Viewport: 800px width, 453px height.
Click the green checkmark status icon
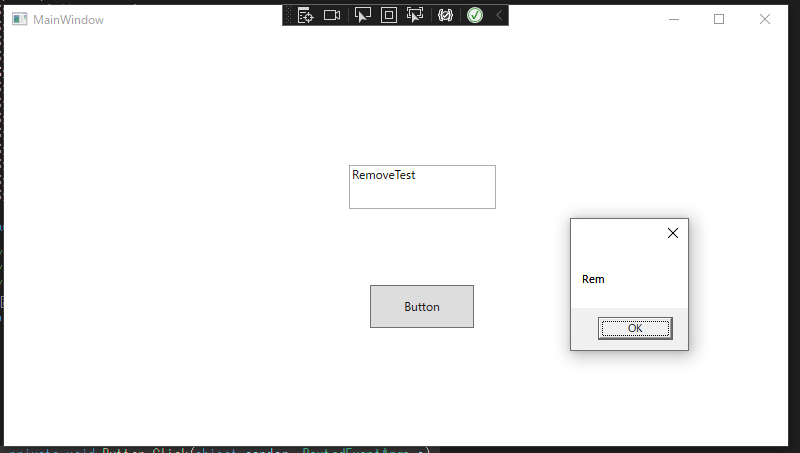pyautogui.click(x=475, y=16)
